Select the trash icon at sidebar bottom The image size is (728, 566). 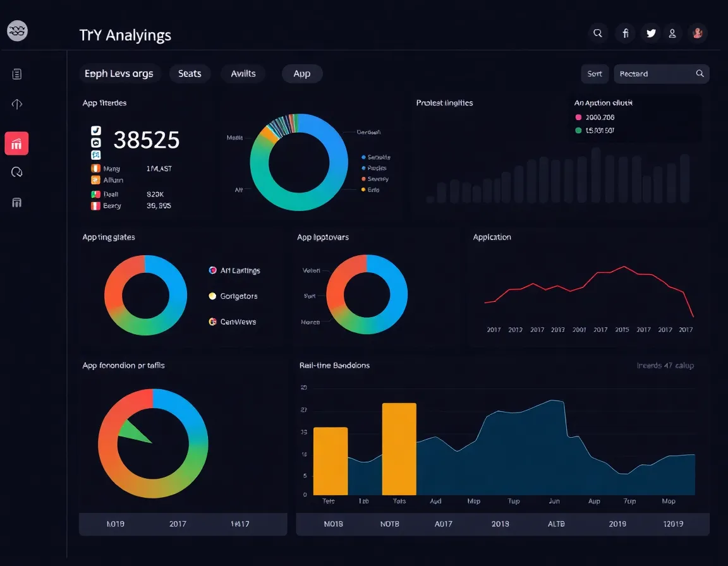[x=16, y=202]
